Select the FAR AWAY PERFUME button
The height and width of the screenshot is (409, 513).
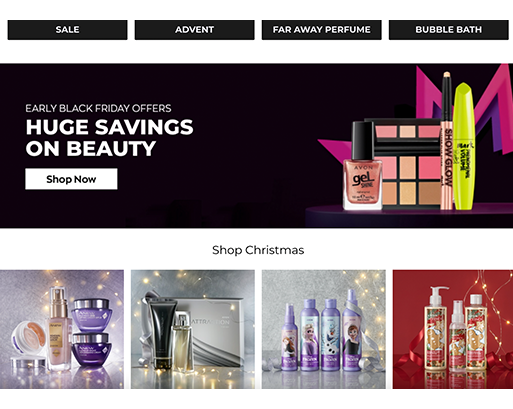tap(321, 30)
